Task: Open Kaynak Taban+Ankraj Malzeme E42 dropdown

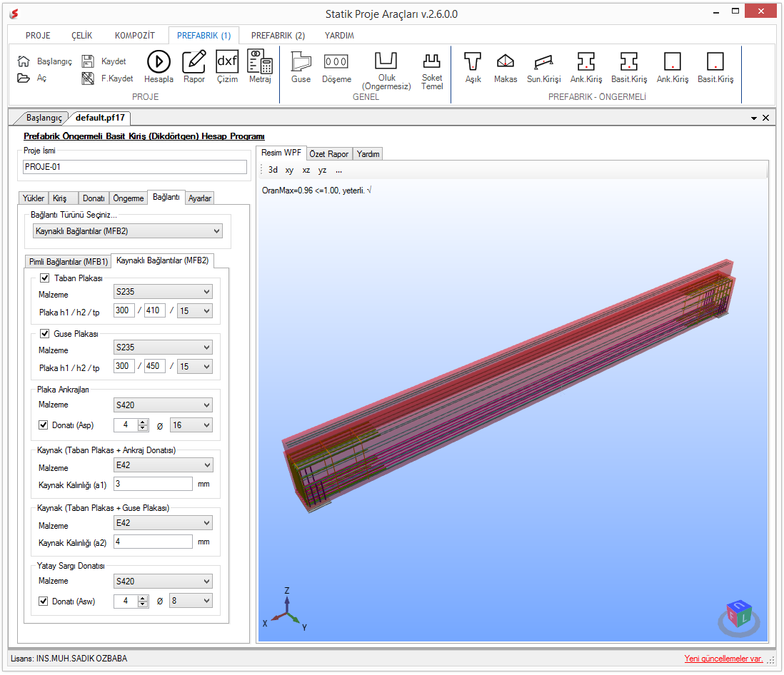Action: pos(163,465)
